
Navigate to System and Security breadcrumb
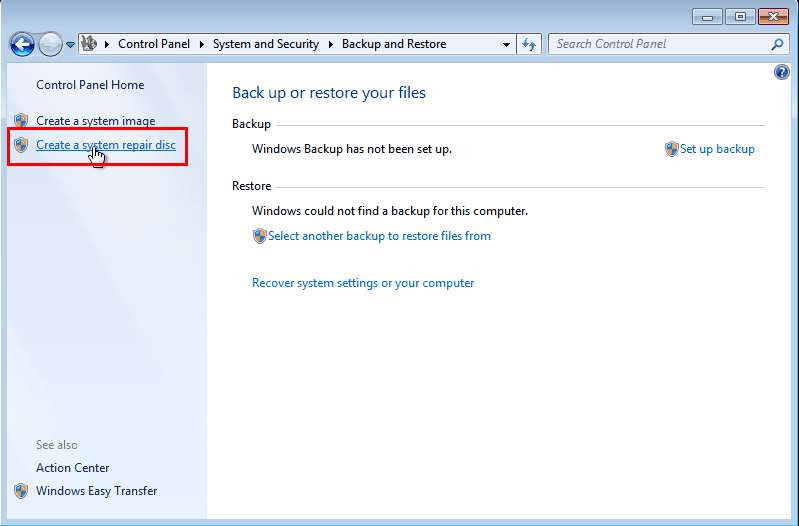tap(266, 44)
